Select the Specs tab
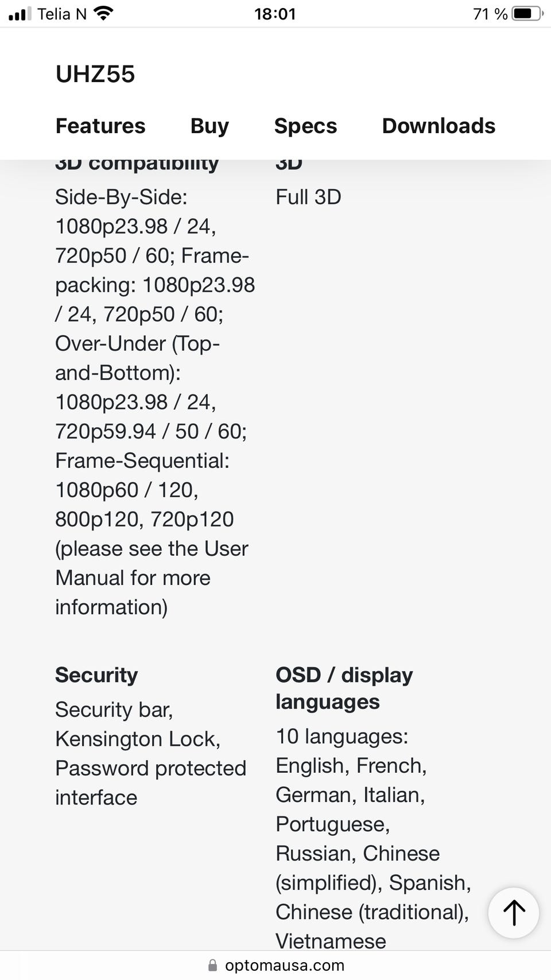The image size is (551, 980). [305, 126]
